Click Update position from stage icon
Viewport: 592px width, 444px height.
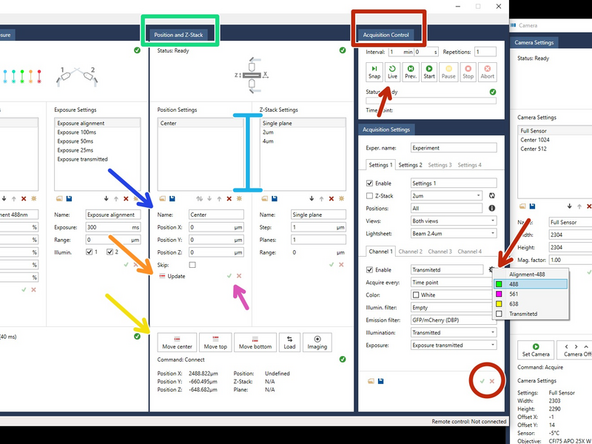(x=162, y=276)
